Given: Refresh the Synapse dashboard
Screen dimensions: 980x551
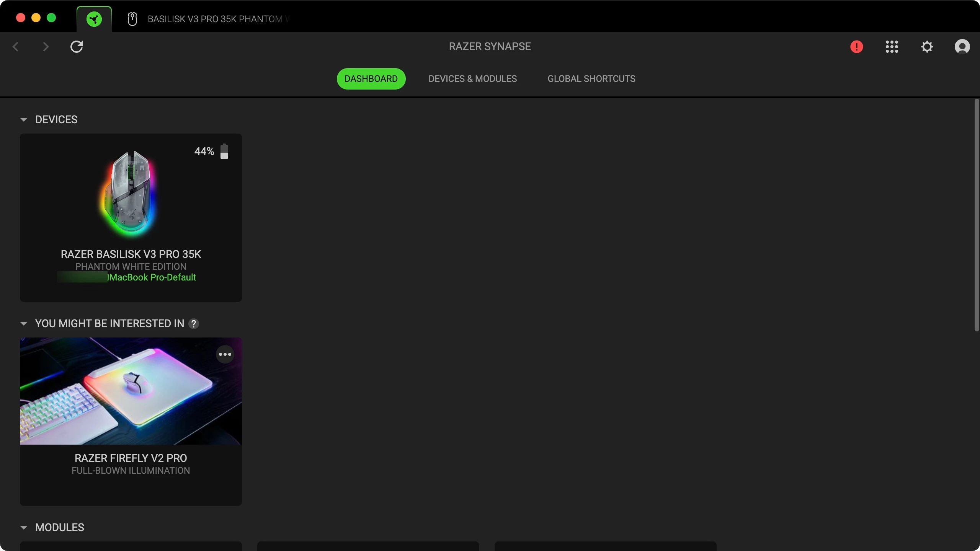Looking at the screenshot, I should (x=77, y=47).
